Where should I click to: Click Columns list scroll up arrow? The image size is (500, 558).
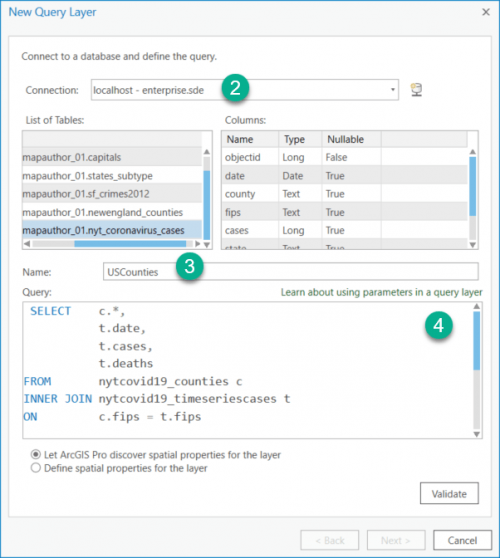coord(473,152)
